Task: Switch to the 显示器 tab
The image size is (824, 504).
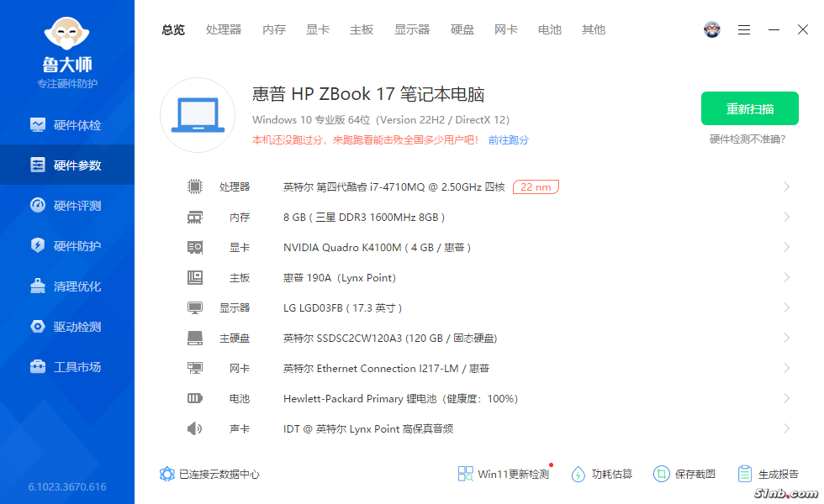Action: 412,30
